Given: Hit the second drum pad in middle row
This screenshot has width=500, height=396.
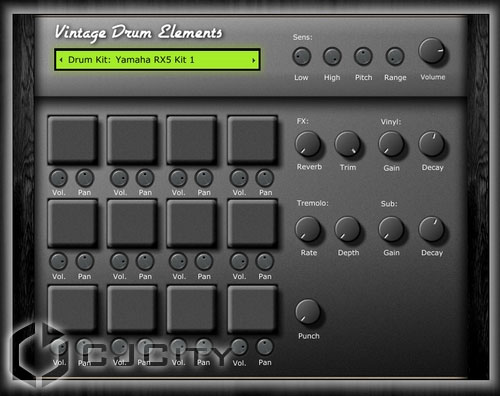Looking at the screenshot, I should tap(132, 224).
